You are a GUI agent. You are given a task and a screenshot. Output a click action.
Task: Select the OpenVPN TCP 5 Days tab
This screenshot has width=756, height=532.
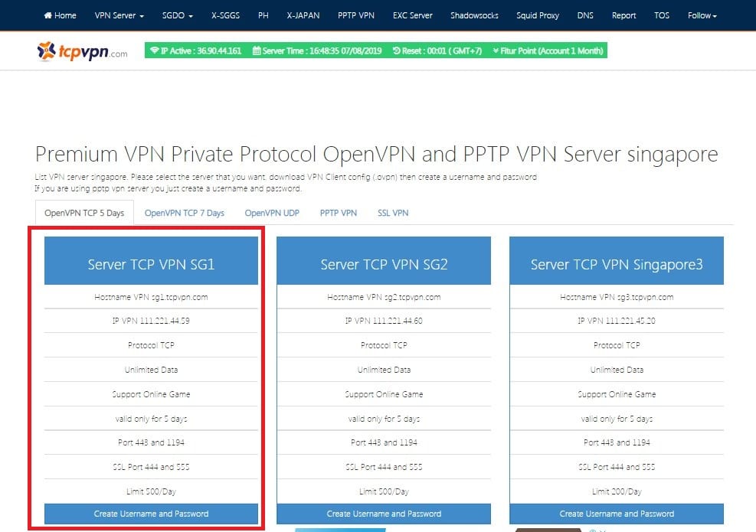pyautogui.click(x=84, y=213)
